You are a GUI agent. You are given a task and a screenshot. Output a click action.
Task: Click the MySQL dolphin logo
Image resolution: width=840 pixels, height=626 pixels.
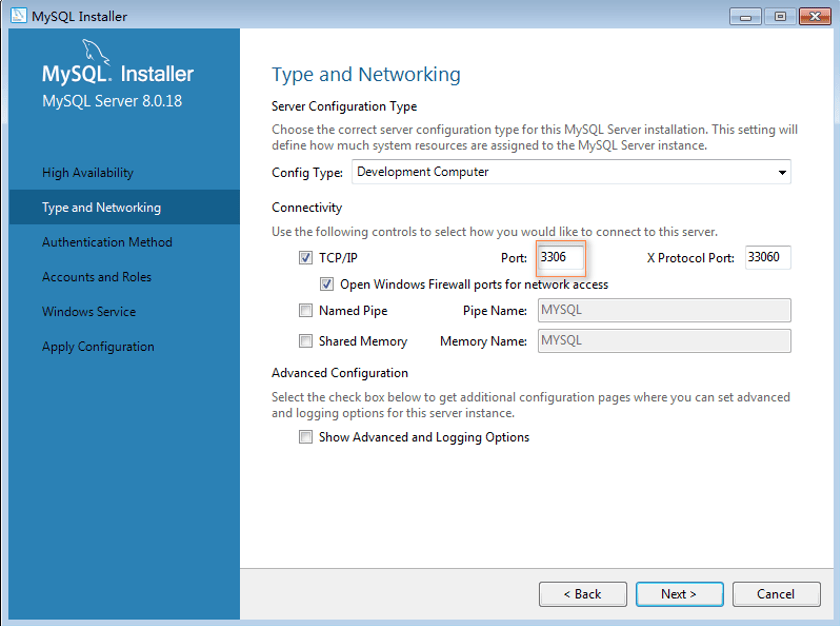coord(96,52)
